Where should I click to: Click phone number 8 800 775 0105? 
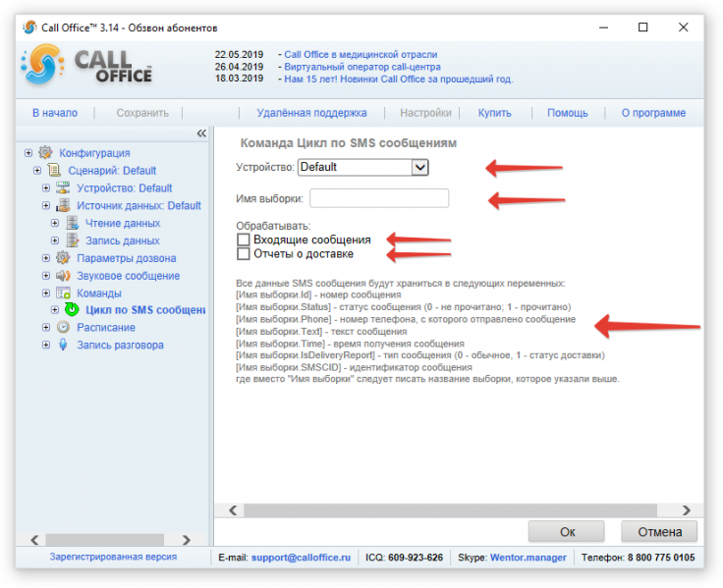click(661, 558)
